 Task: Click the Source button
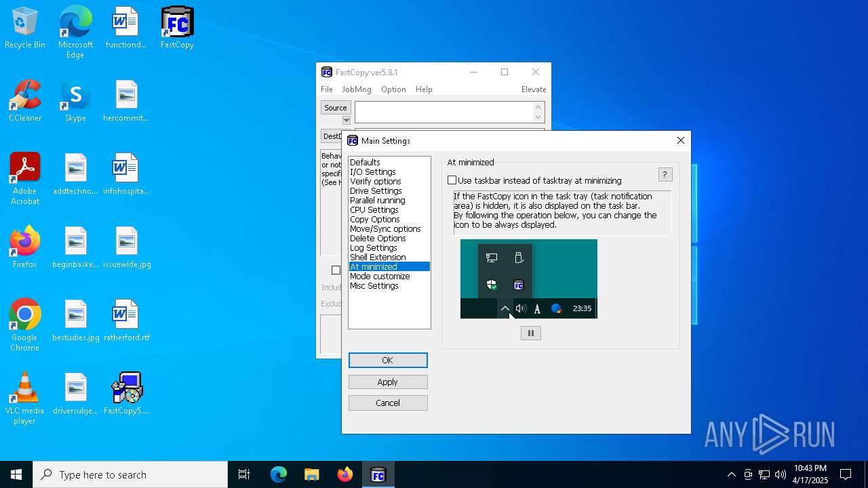[336, 108]
